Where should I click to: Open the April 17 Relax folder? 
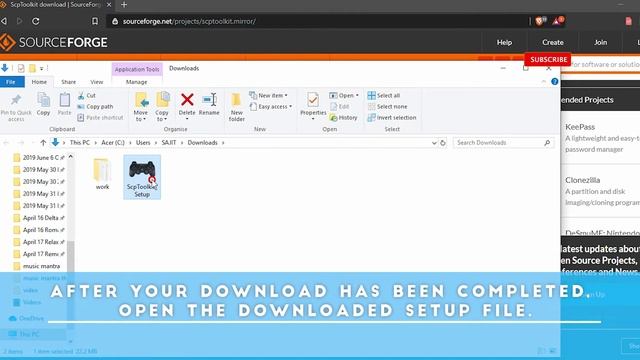pyautogui.click(x=39, y=242)
